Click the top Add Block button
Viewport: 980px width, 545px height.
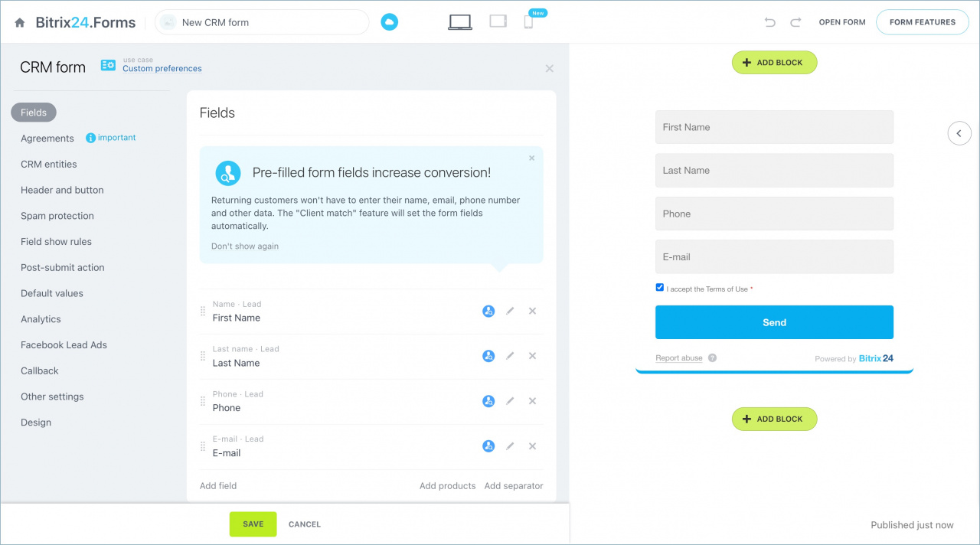point(774,63)
